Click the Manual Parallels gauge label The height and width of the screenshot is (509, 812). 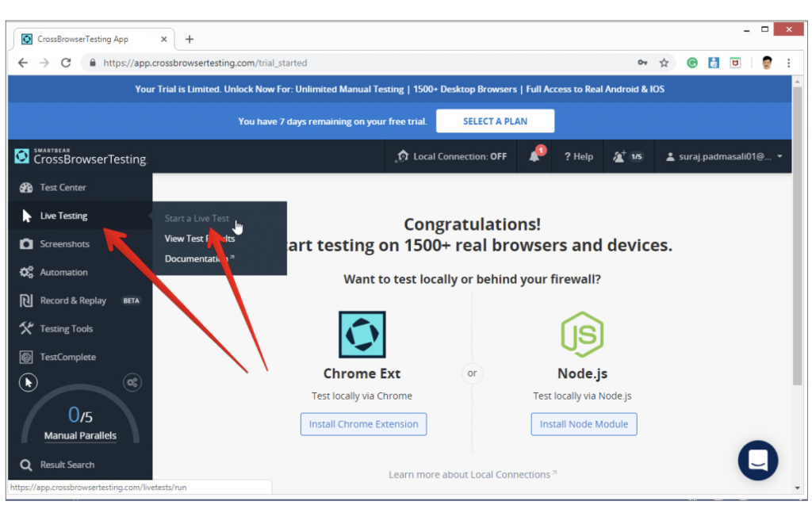(x=80, y=435)
